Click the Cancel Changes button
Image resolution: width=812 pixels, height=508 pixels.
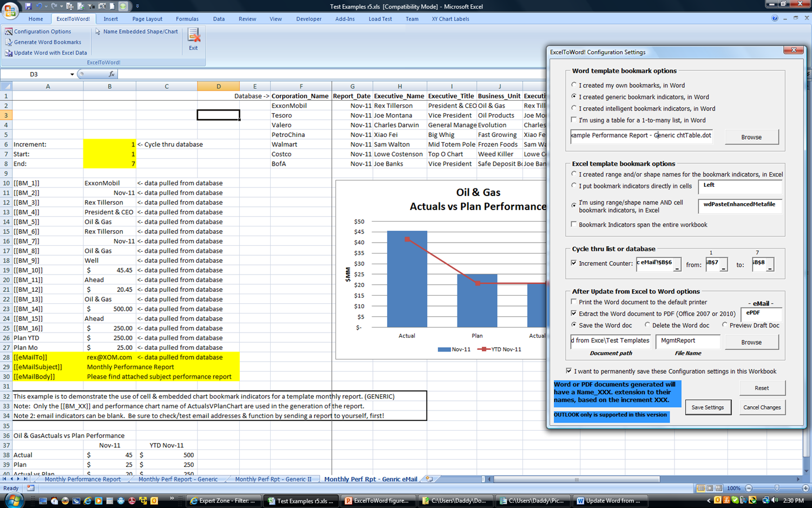[x=762, y=407]
